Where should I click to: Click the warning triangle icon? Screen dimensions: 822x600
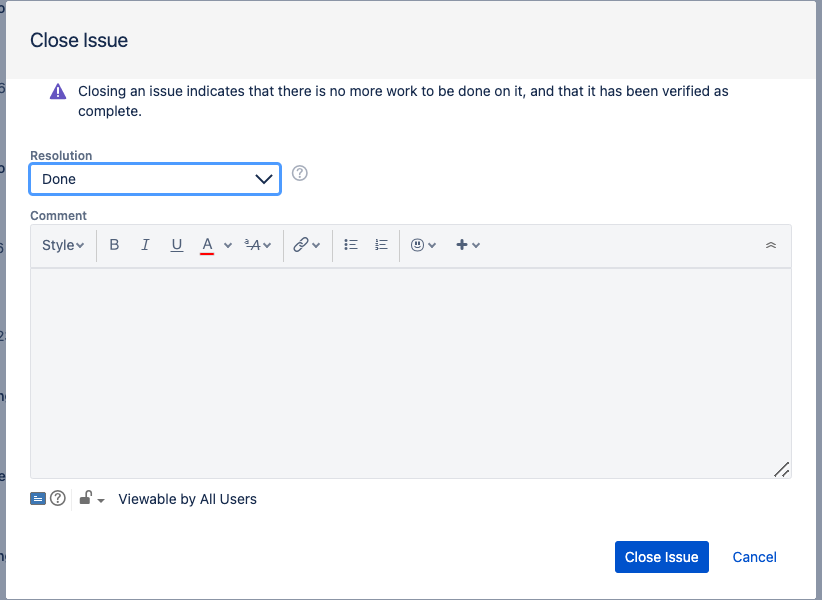58,92
